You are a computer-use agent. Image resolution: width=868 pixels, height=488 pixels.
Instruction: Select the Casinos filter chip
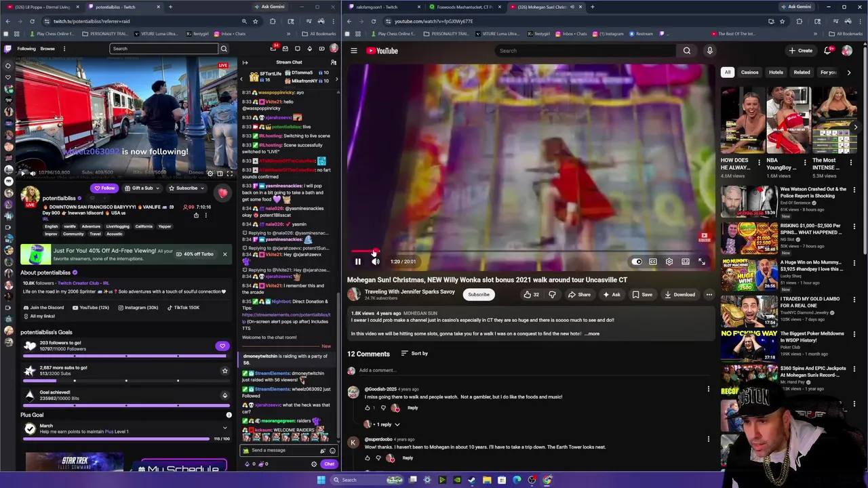tap(749, 73)
